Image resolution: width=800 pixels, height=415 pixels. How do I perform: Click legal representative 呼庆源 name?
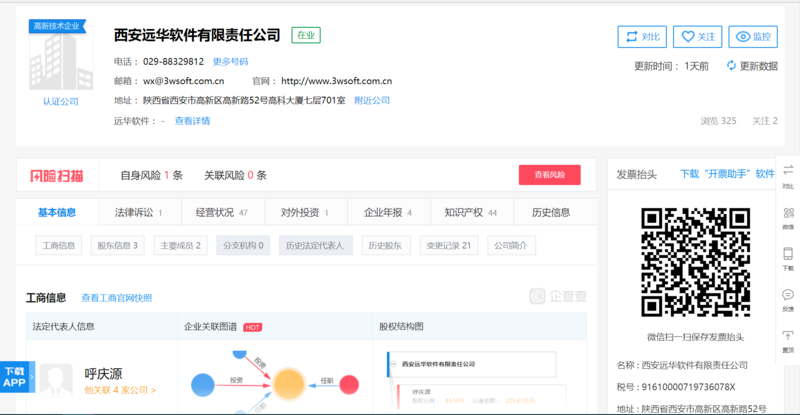104,374
